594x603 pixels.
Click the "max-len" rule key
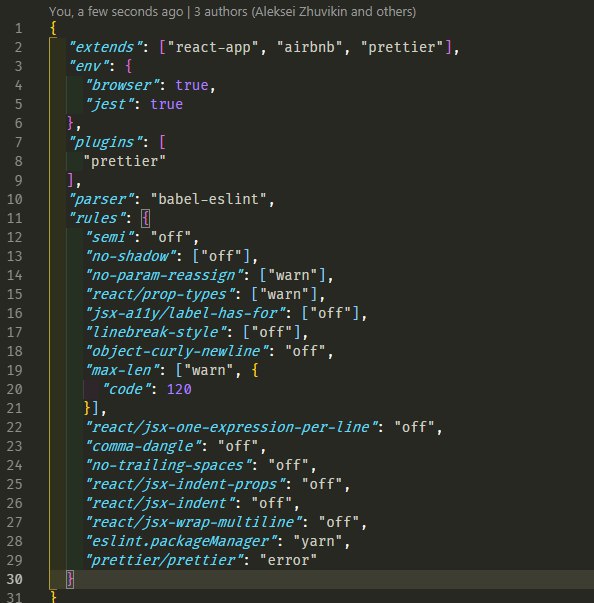pos(123,370)
